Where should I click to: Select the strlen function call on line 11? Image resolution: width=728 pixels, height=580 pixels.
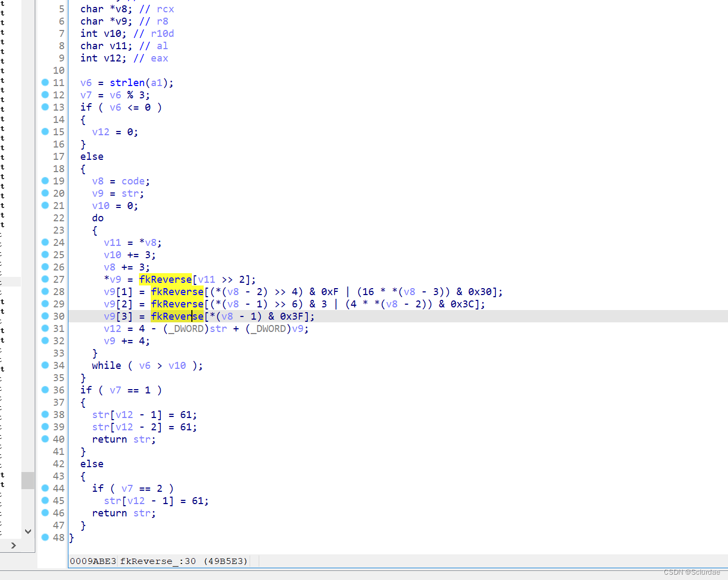127,83
